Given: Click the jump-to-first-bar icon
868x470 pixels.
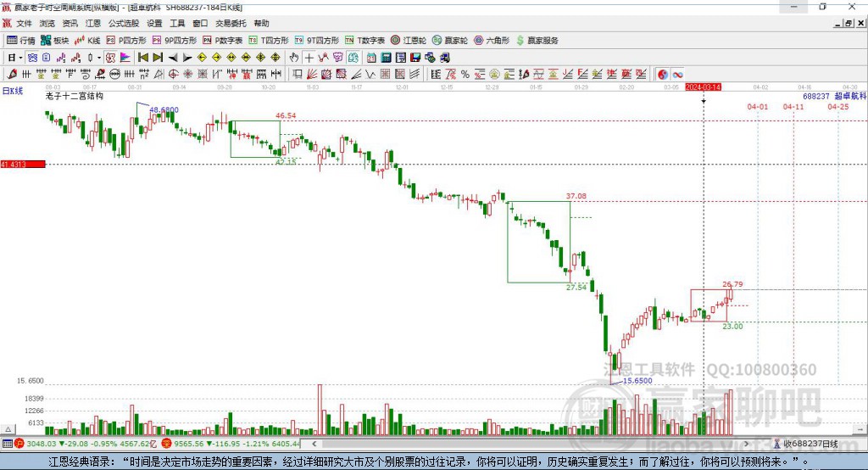Looking at the screenshot, I should (142, 58).
